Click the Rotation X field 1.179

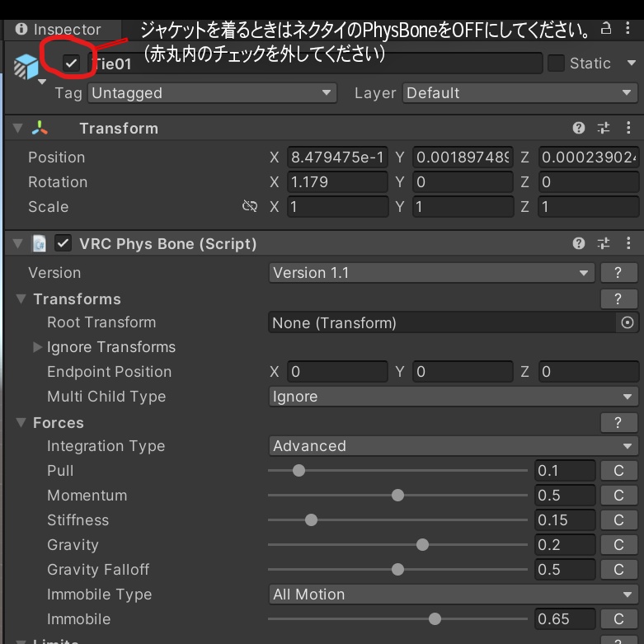pos(337,182)
